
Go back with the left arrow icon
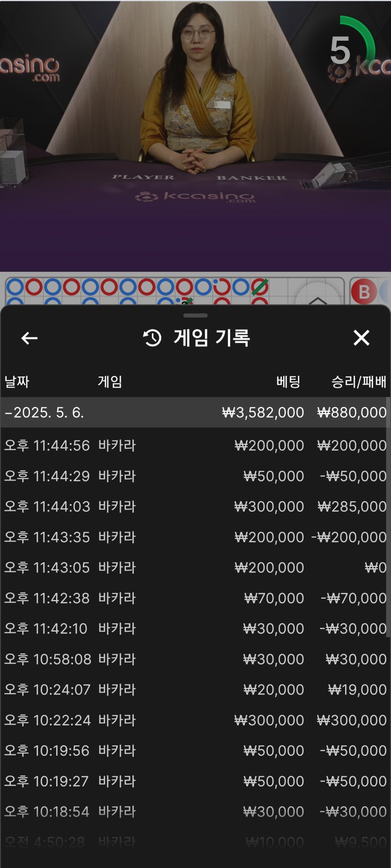tap(29, 338)
